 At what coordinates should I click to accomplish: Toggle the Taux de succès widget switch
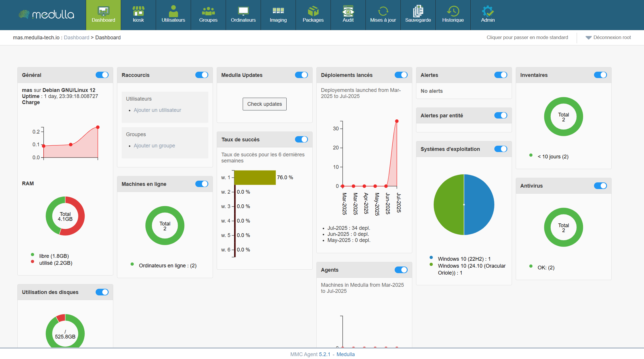[301, 139]
